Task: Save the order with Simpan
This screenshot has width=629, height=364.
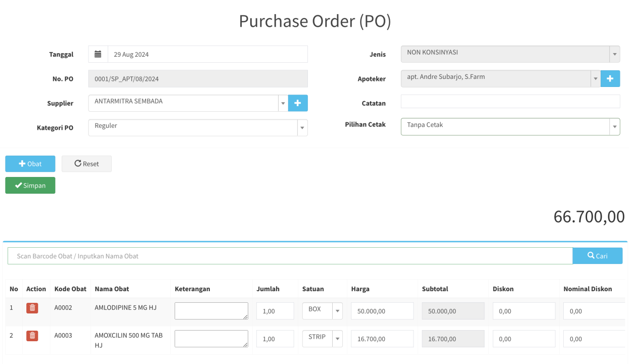Action: pos(30,186)
